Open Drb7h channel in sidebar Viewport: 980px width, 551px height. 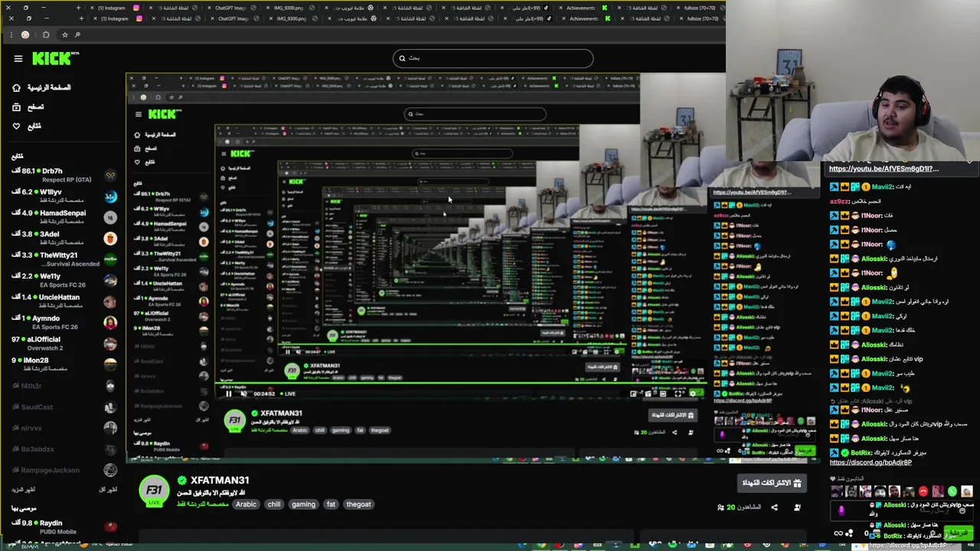click(64, 175)
